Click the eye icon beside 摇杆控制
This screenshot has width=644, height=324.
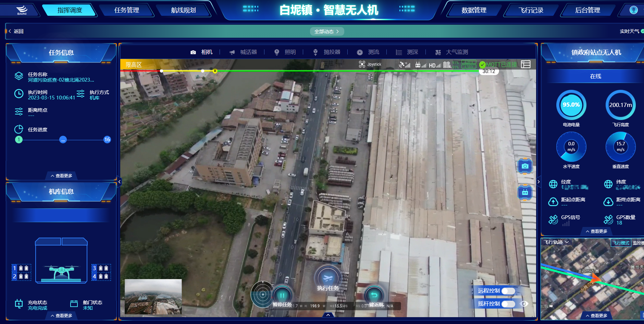(524, 304)
